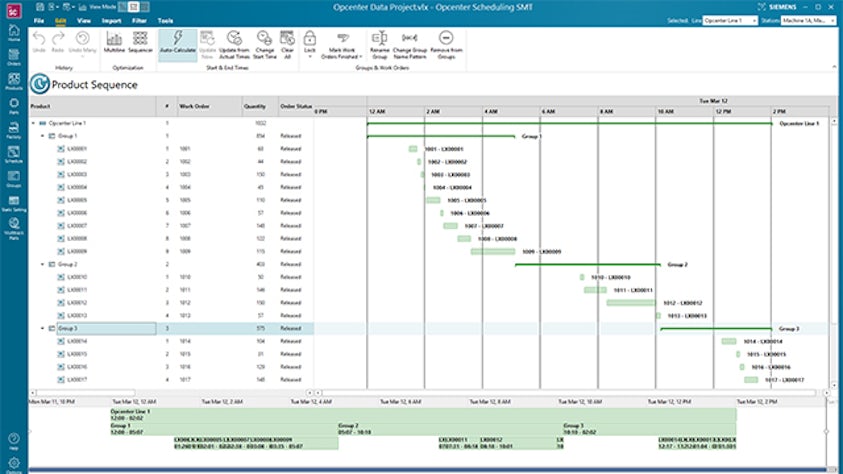Collapse the Opcenter Line 1 tree node

pos(33,123)
